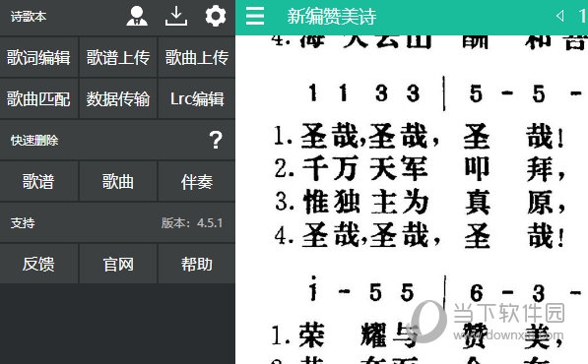Open 歌曲上传 song upload
Image resolution: width=588 pixels, height=364 pixels.
click(x=197, y=57)
